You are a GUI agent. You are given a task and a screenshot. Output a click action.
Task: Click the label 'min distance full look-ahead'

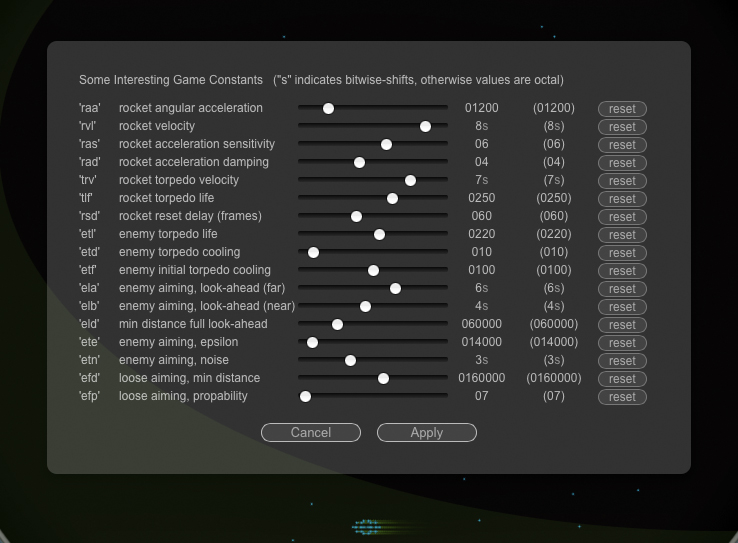point(193,324)
